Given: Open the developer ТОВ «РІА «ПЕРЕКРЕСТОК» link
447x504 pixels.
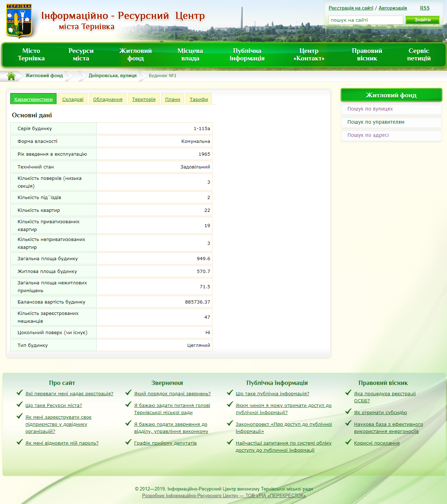Looking at the screenshot, I should pos(224,496).
